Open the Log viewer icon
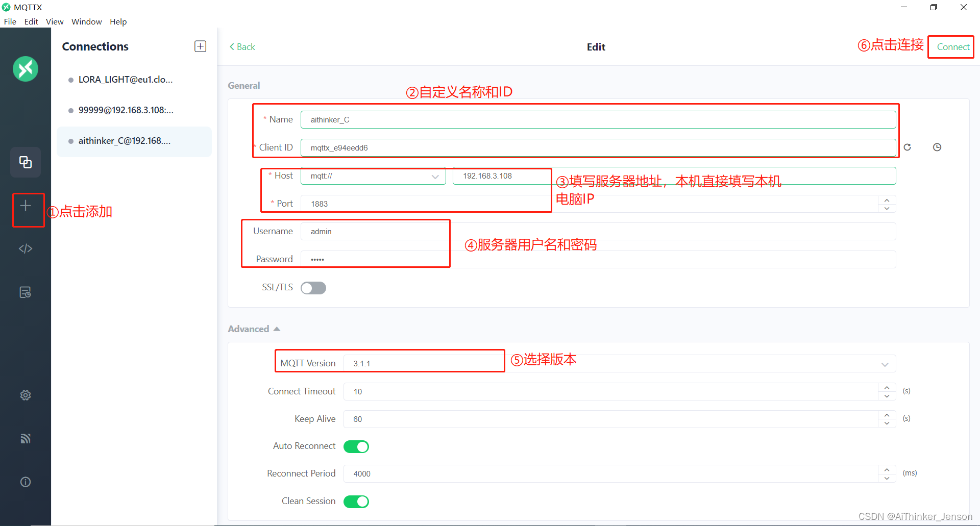Viewport: 980px width, 526px height. click(26, 292)
